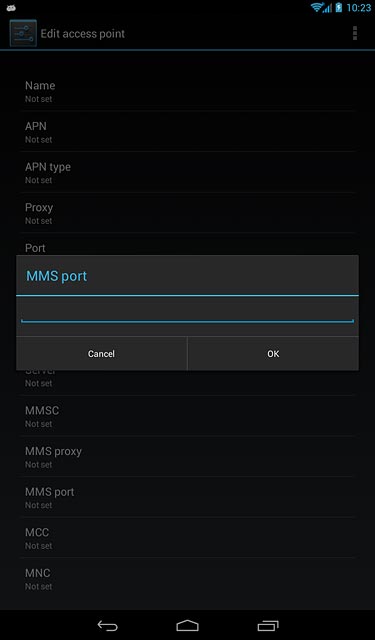This screenshot has width=375, height=640.
Task: Select the APN type entry
Action: point(187,172)
